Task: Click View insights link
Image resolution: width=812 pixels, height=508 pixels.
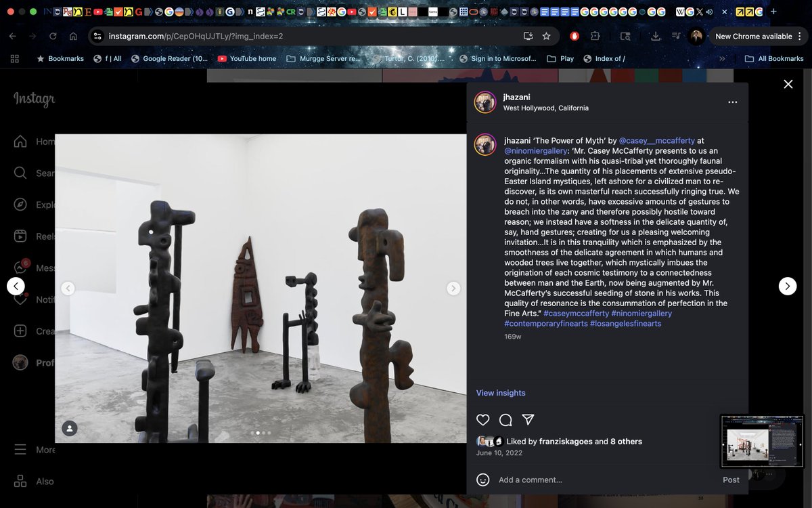Action: point(501,393)
